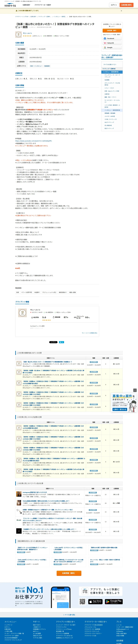
Task: Click the Google login button
Action: (112, 48)
